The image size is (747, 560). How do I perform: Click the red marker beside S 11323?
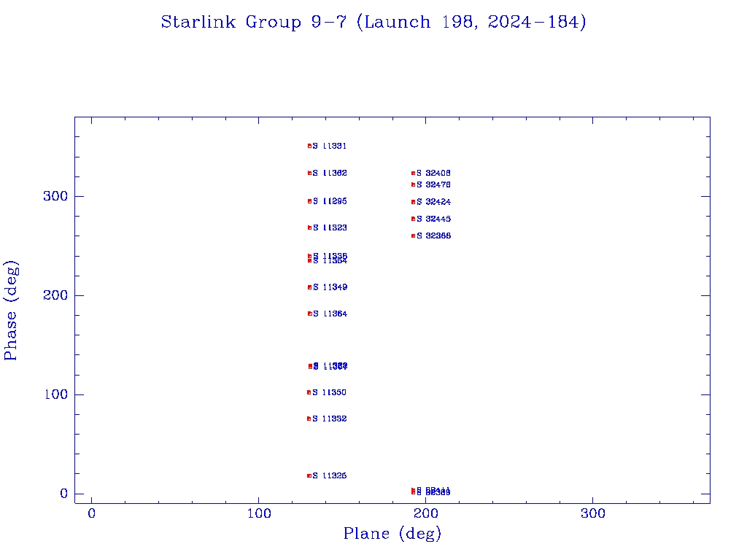click(x=309, y=227)
